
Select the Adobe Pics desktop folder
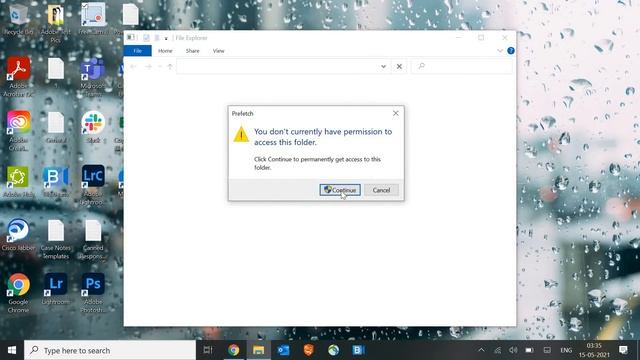coord(56,23)
